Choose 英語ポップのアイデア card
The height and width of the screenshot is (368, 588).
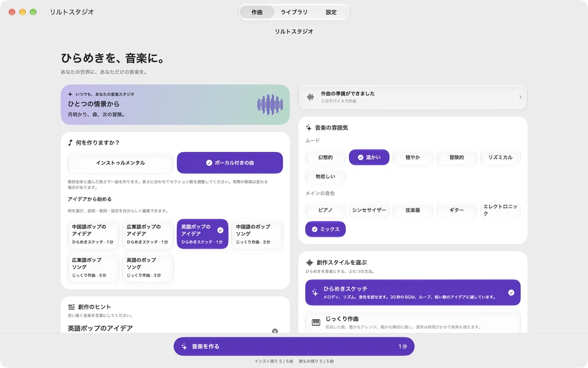[x=203, y=234]
